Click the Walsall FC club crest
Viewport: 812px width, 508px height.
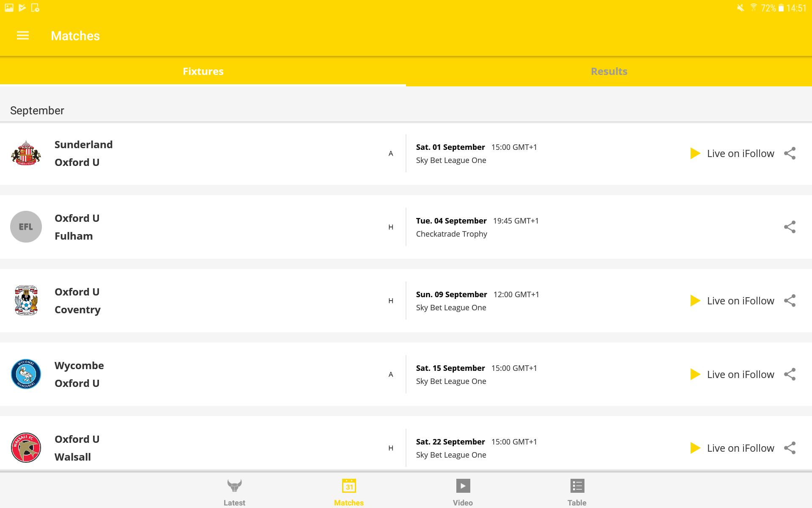tap(26, 447)
